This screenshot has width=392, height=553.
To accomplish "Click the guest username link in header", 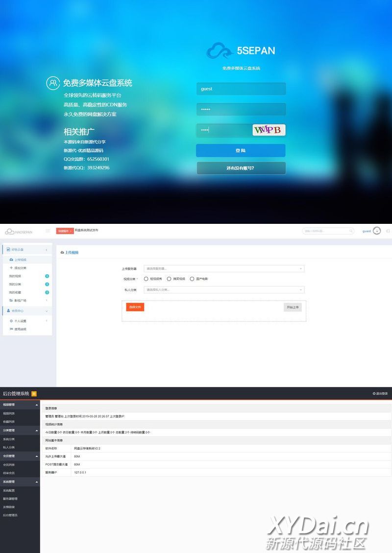I will 367,231.
